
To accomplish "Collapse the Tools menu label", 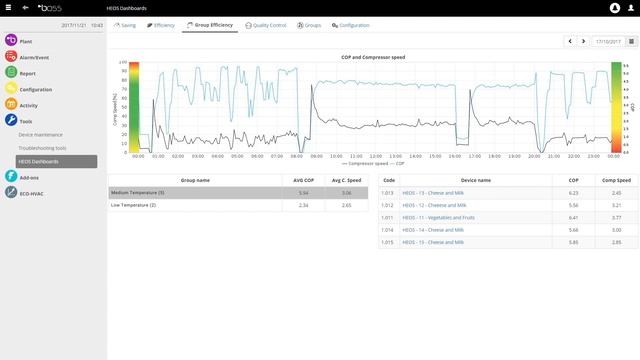I will pyautogui.click(x=26, y=122).
